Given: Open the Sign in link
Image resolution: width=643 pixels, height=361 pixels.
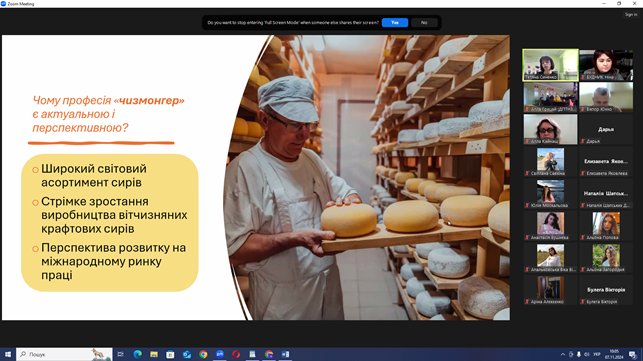Looking at the screenshot, I should (x=631, y=14).
